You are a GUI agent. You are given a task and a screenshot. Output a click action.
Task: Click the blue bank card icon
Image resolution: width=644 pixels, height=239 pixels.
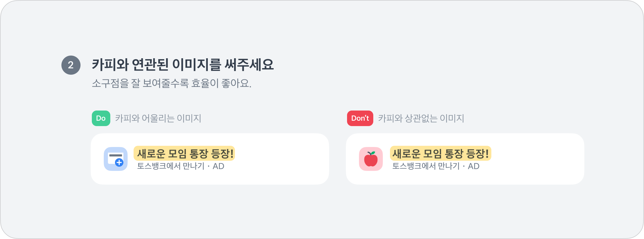pos(115,159)
